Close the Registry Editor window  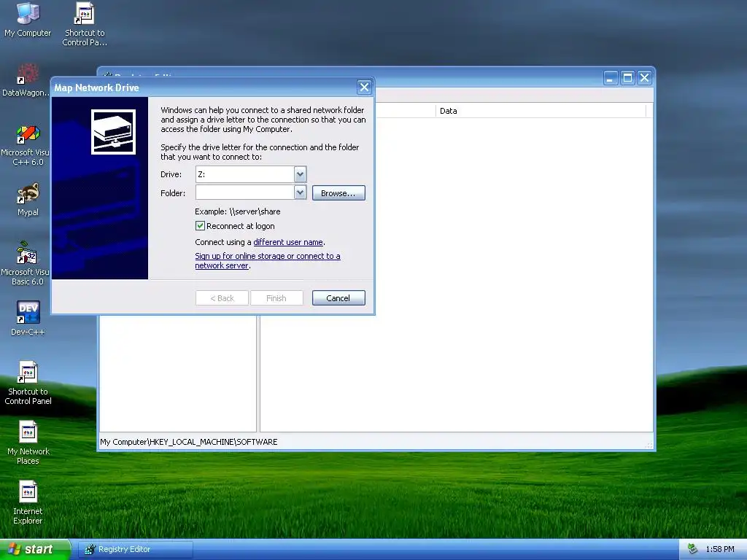coord(645,77)
